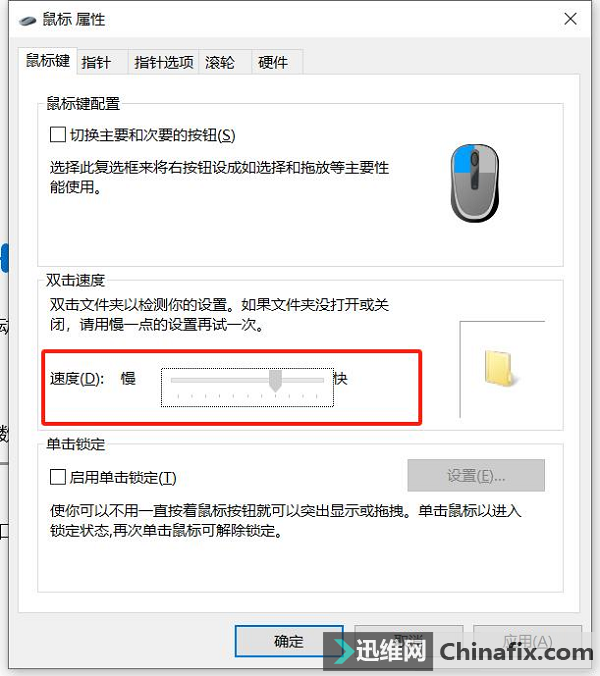The image size is (600, 676).
Task: Close the 鼠标 属性 dialog window
Action: [570, 19]
